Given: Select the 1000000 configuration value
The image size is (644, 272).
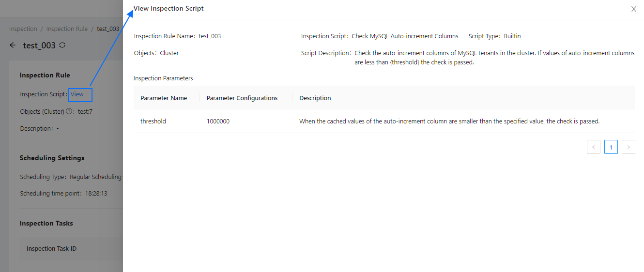Looking at the screenshot, I should coord(218,121).
